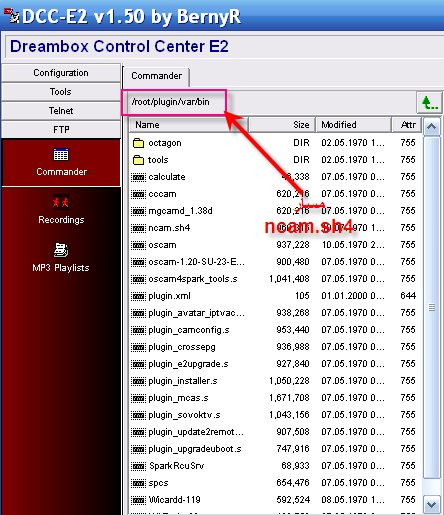Open the Telnet section
This screenshot has height=515, width=444.
(61, 111)
